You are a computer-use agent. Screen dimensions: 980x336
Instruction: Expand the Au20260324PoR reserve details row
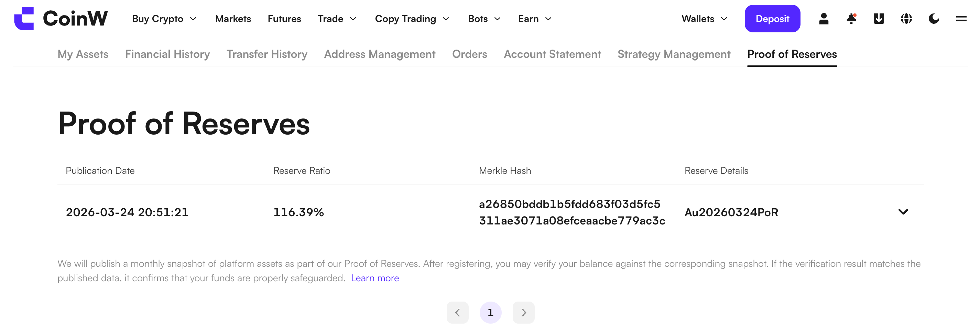903,212
